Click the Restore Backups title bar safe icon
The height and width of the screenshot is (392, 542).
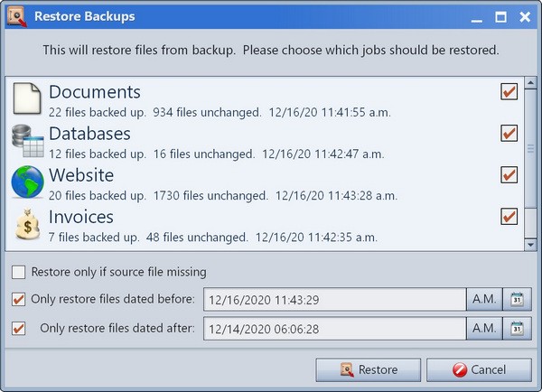16,16
